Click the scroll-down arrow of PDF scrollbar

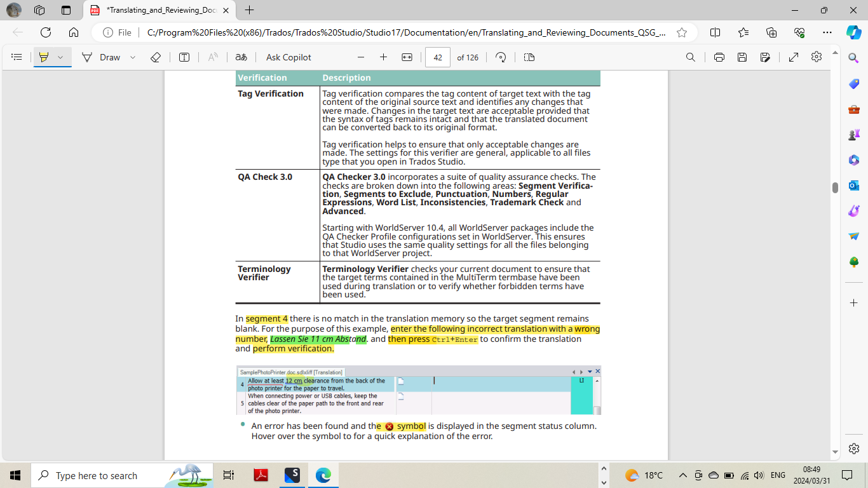point(835,452)
